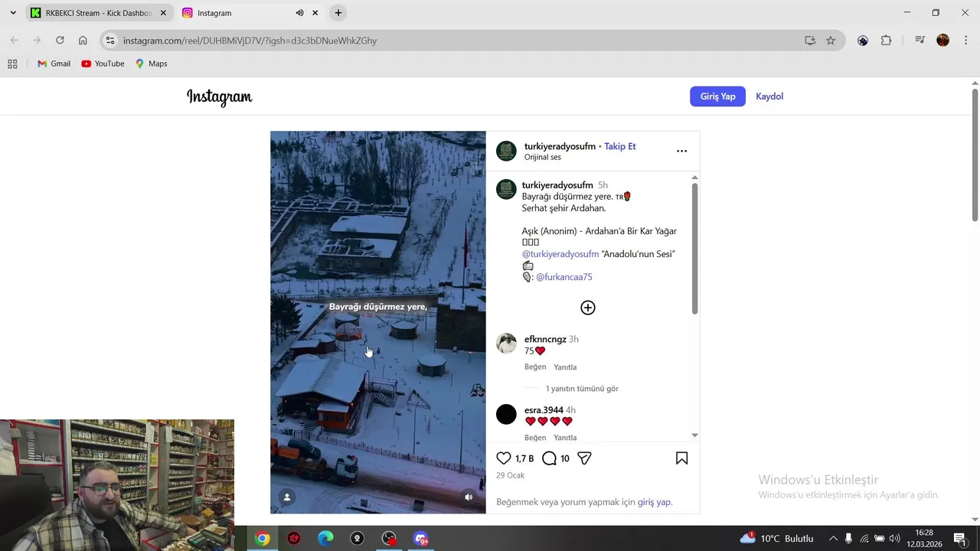View site information icon in address bar
Viewport: 980px width, 551px height.
[x=109, y=41]
